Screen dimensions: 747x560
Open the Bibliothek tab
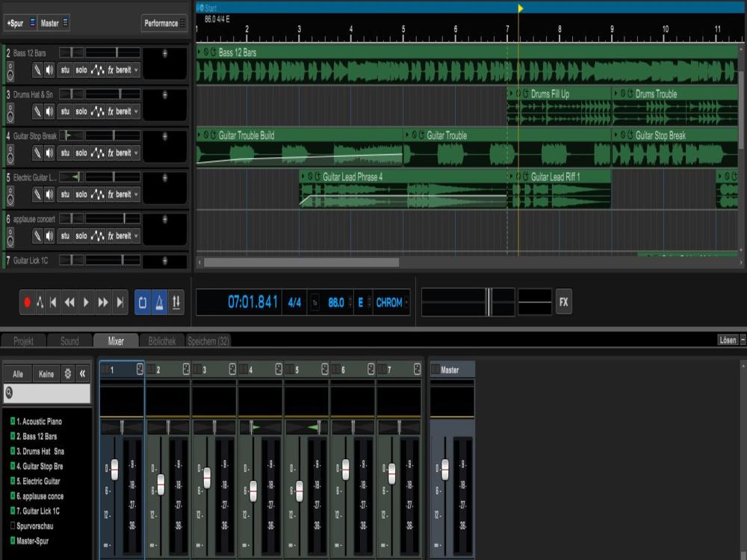(x=162, y=341)
